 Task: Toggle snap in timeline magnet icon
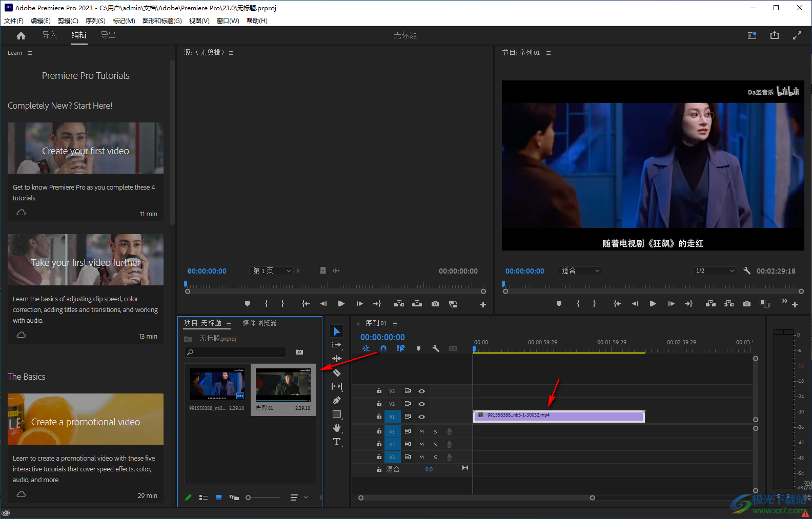(x=383, y=348)
